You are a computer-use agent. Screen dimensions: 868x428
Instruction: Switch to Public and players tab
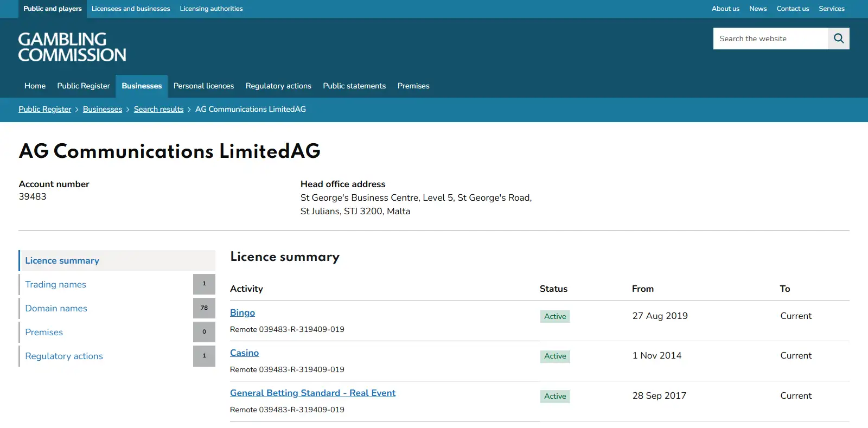coord(53,9)
